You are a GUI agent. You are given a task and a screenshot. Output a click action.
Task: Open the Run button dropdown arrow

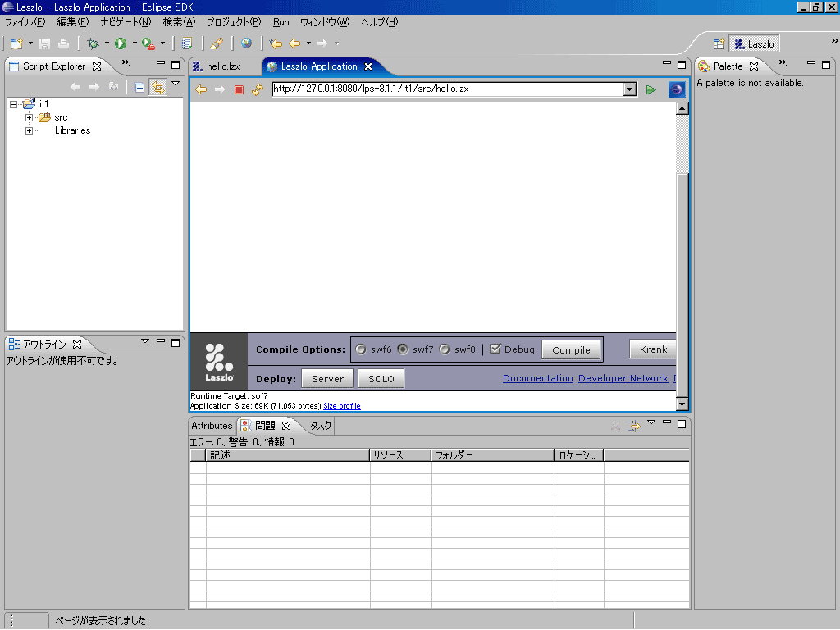(x=135, y=43)
